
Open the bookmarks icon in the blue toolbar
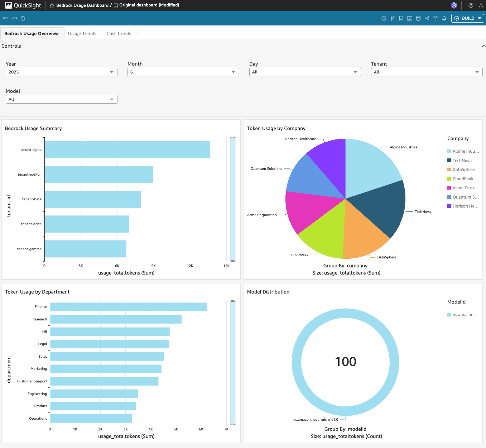click(401, 18)
